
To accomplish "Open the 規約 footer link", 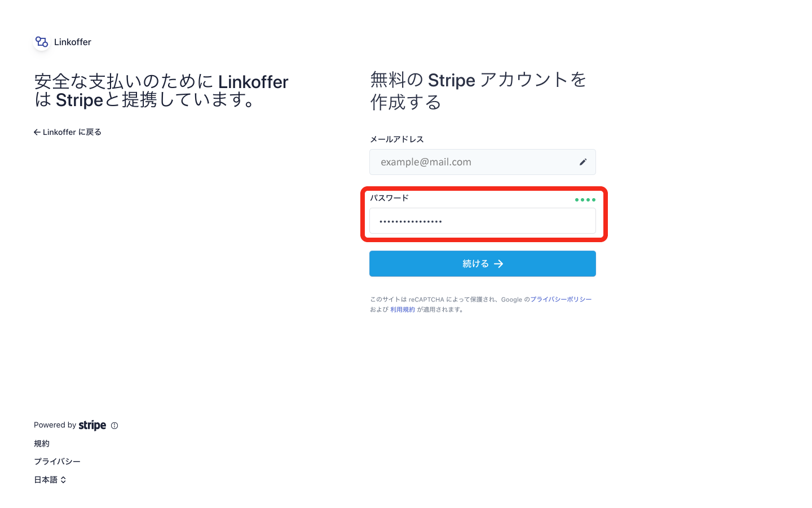I will pyautogui.click(x=42, y=444).
